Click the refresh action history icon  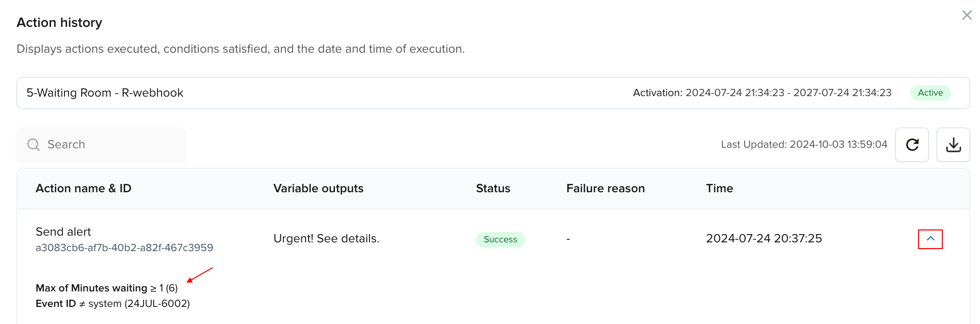coord(912,145)
